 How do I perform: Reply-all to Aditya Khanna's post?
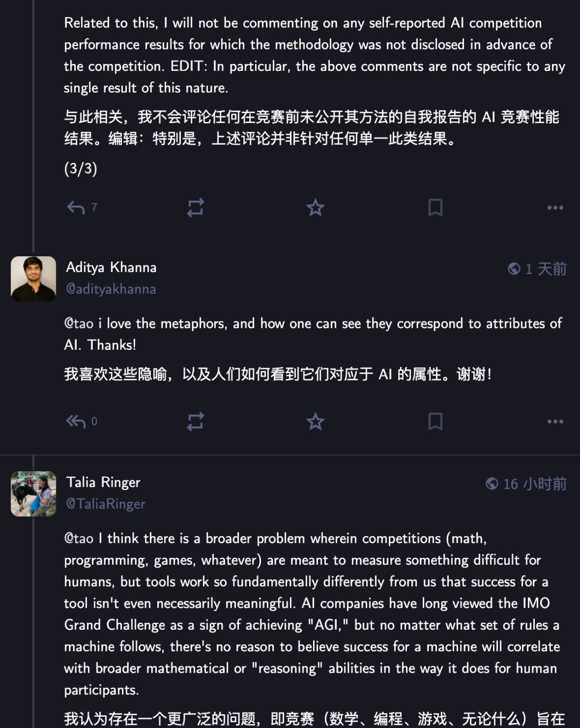click(x=76, y=421)
